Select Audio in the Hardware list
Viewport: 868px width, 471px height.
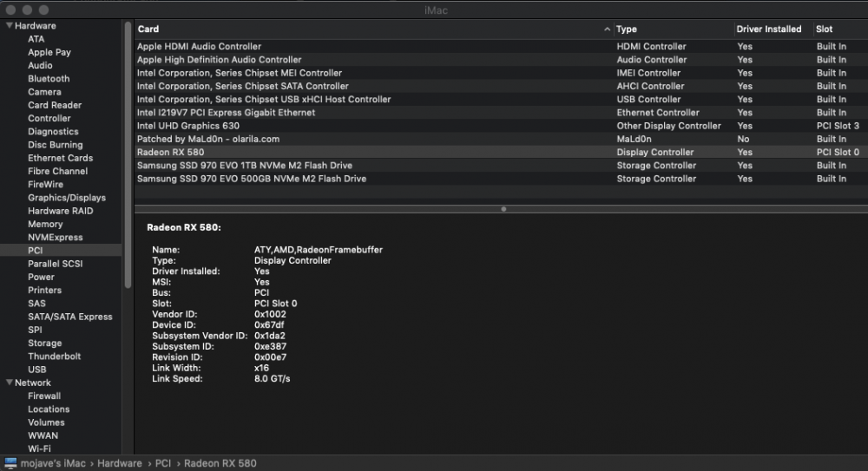pyautogui.click(x=40, y=65)
